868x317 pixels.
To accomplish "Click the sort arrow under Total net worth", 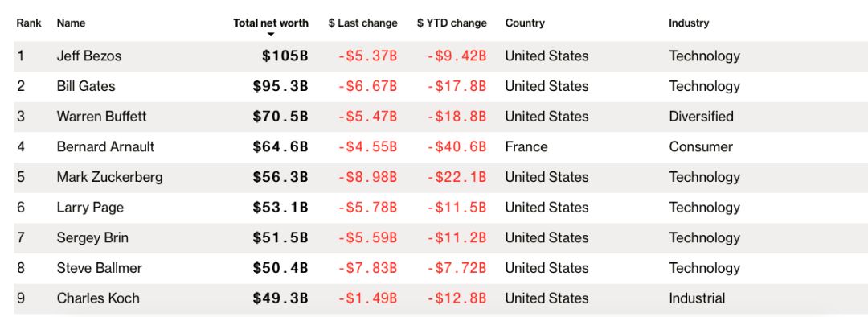I will pyautogui.click(x=271, y=35).
